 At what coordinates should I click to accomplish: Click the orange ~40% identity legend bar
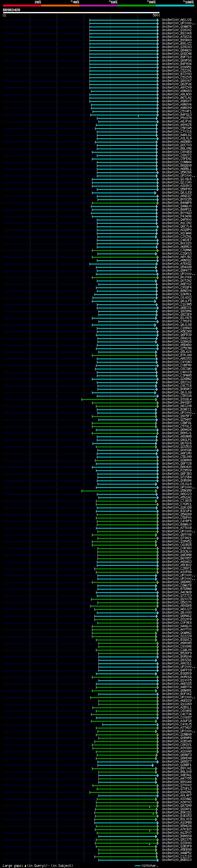[x=60, y=6]
